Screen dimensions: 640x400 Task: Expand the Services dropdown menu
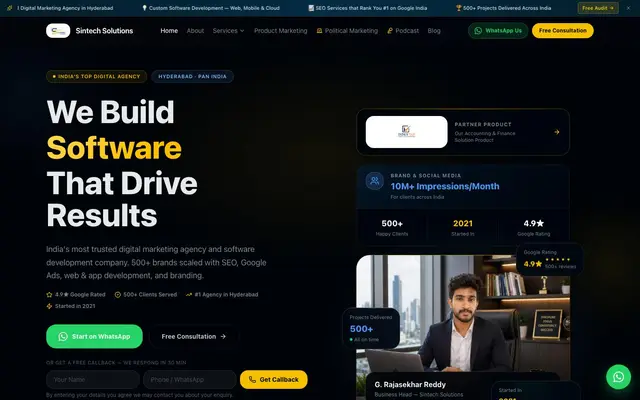(228, 31)
